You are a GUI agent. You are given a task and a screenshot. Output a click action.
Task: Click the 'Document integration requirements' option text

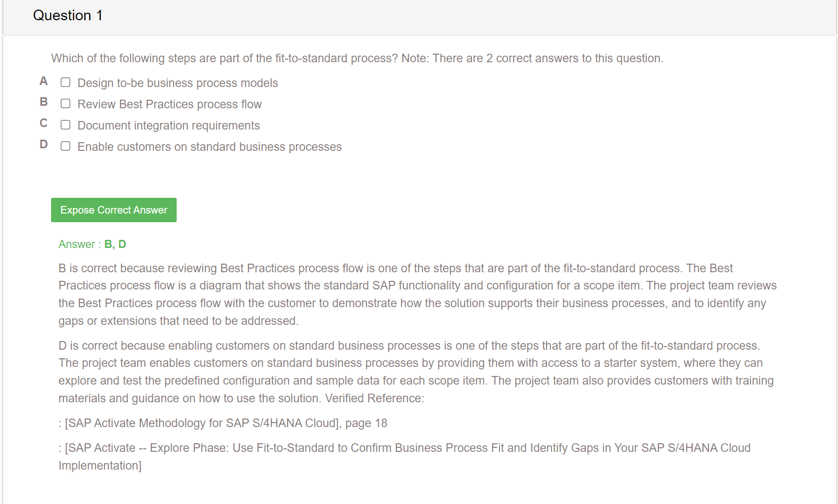(169, 125)
